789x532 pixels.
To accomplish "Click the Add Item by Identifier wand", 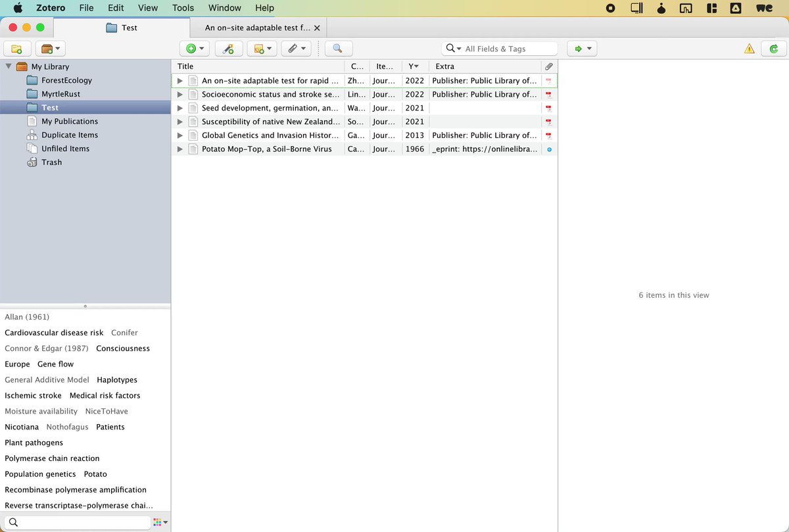I will 229,49.
